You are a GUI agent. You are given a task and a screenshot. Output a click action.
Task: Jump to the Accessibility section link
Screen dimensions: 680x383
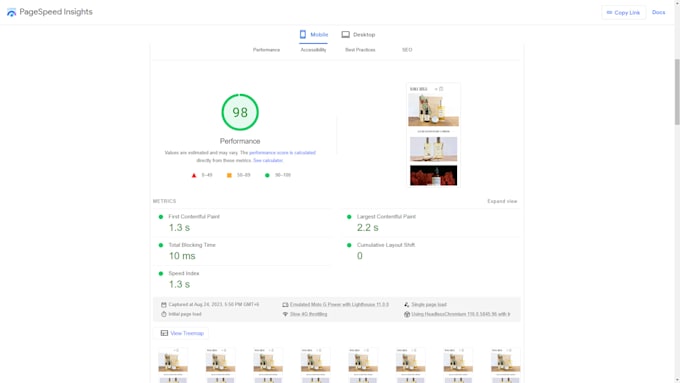pos(313,50)
